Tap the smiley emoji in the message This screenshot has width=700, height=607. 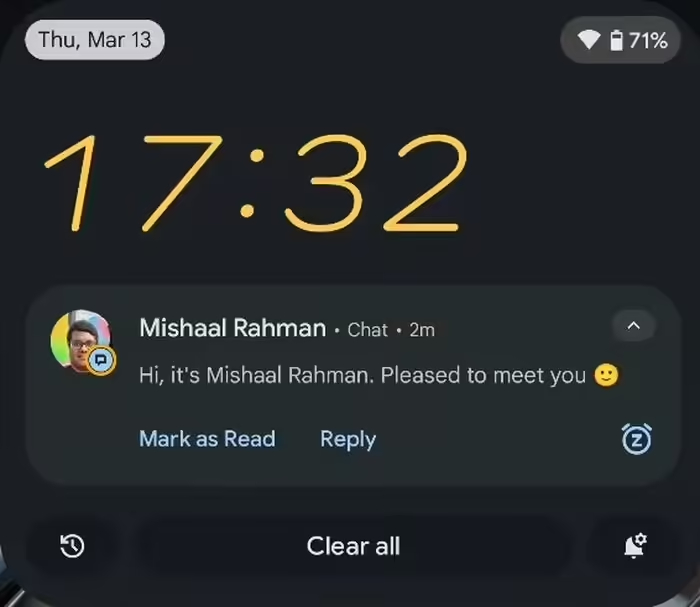point(606,375)
